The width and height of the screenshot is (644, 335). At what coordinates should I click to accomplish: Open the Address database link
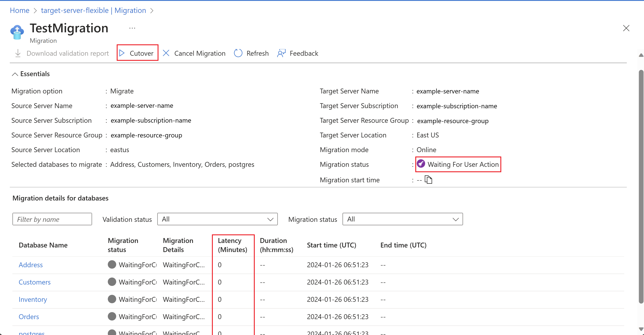[x=31, y=265]
